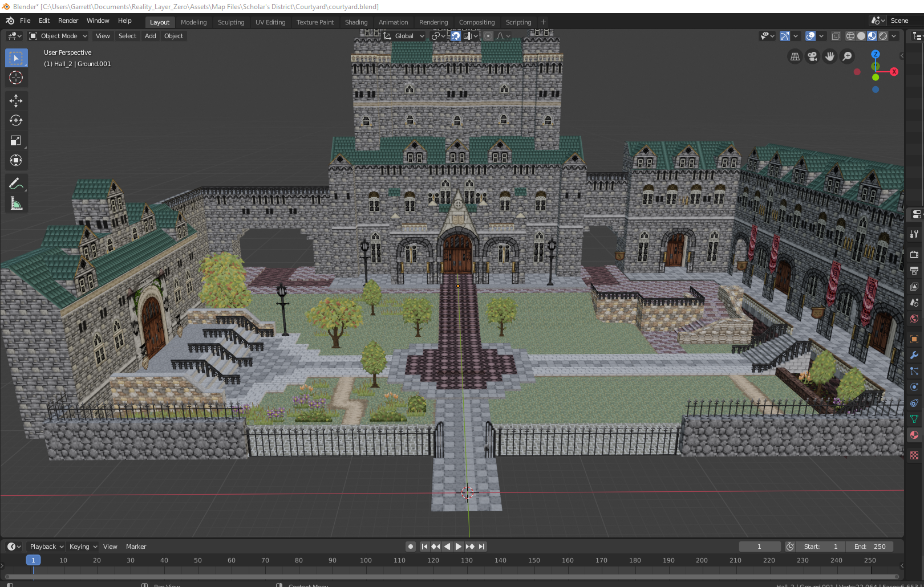The height and width of the screenshot is (587, 924).
Task: Open the 3D viewport editor type dropdown
Action: [x=14, y=36]
